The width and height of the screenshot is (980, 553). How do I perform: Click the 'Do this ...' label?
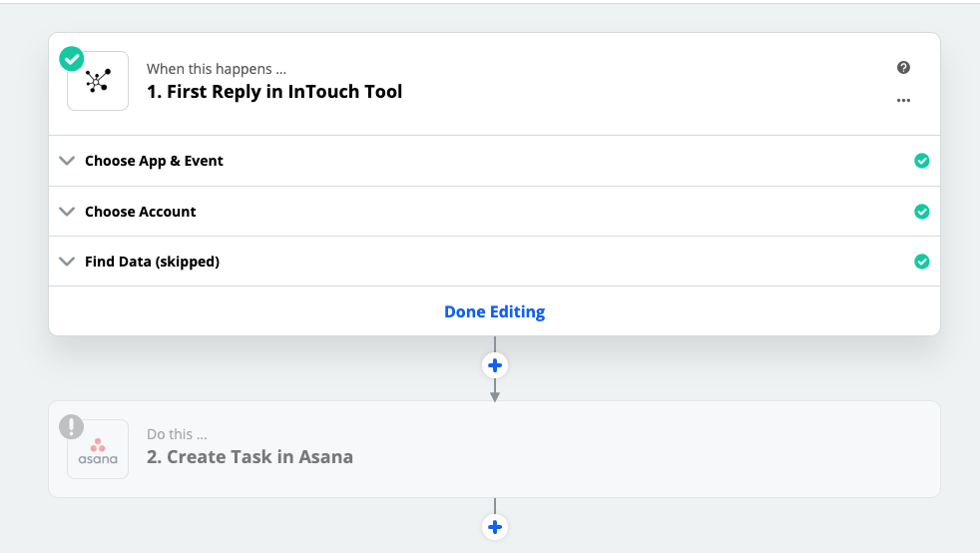177,434
